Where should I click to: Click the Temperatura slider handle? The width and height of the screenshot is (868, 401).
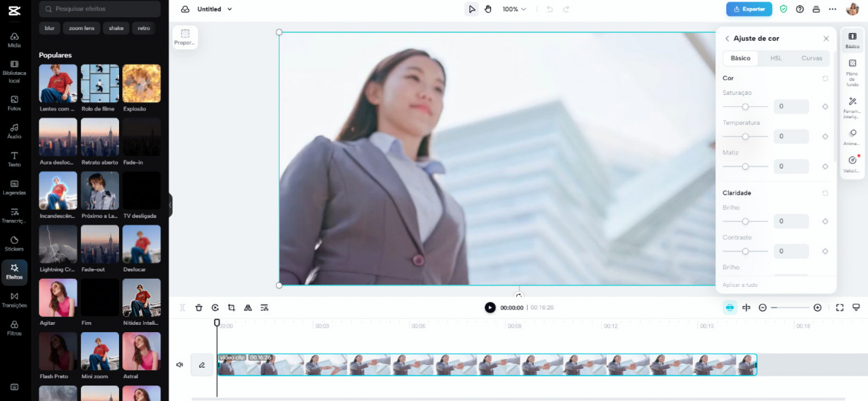[745, 136]
